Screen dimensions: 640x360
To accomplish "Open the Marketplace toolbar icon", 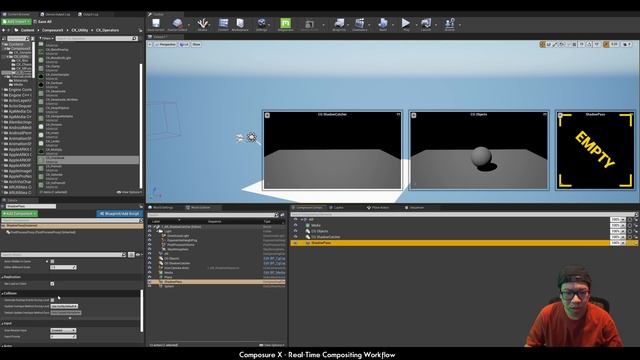I will [240, 23].
